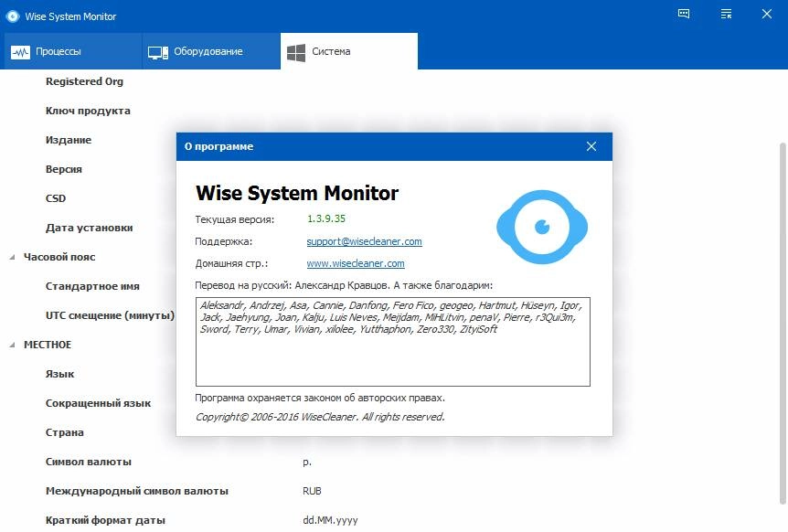Click the р. currency symbol value
The image size is (788, 532).
point(307,463)
